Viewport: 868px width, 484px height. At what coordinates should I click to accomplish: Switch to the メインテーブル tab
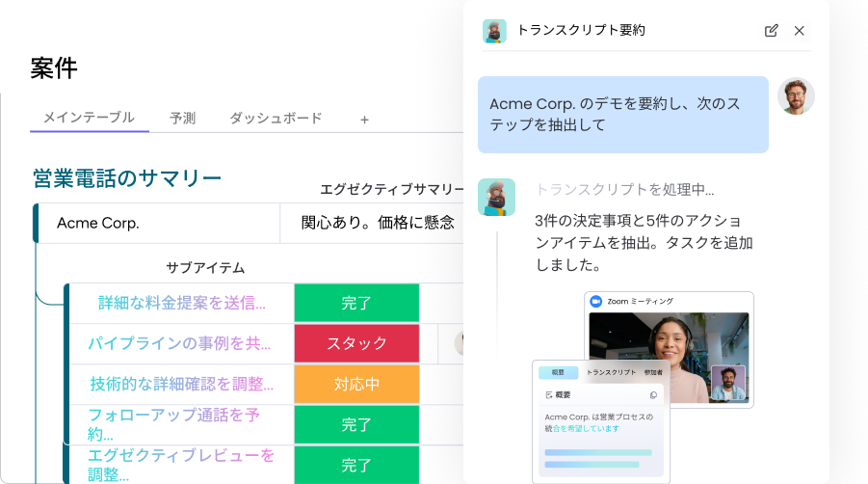(x=89, y=118)
